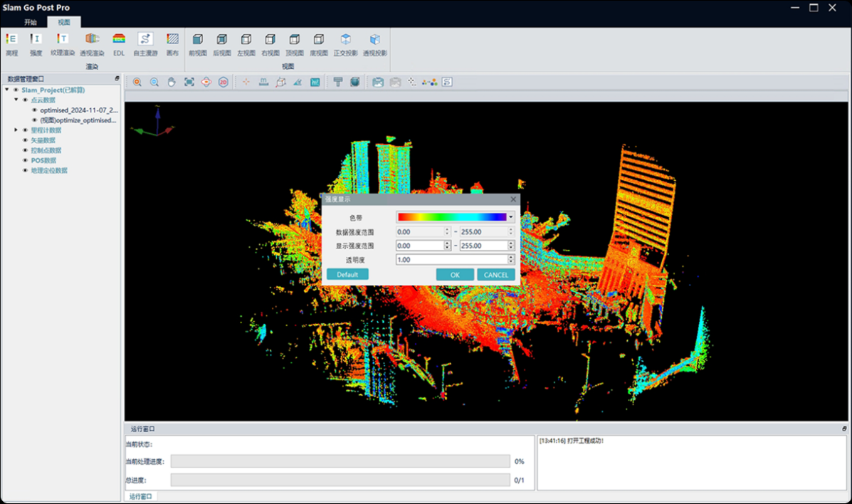
Task: Toggle visibility eye of 点云数据
Action: click(x=26, y=100)
